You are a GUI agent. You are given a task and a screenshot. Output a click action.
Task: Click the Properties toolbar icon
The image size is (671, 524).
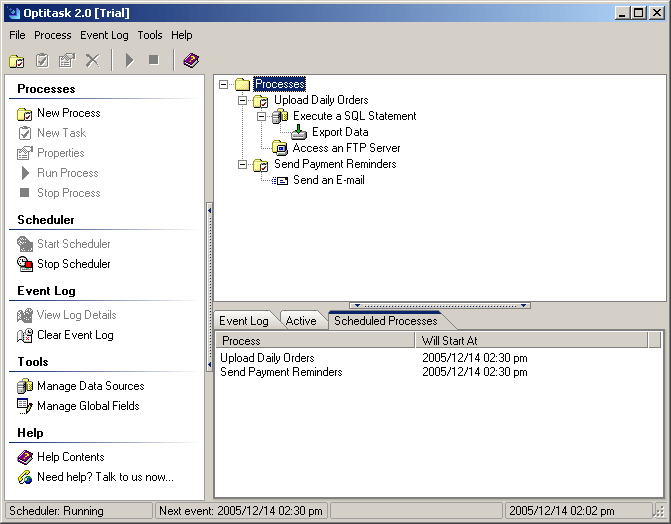(x=67, y=60)
